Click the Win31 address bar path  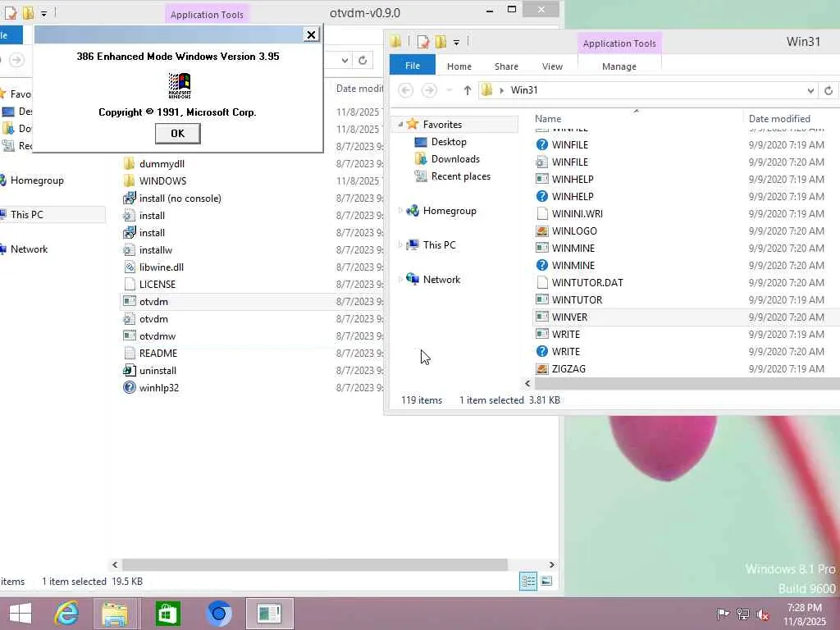click(524, 90)
